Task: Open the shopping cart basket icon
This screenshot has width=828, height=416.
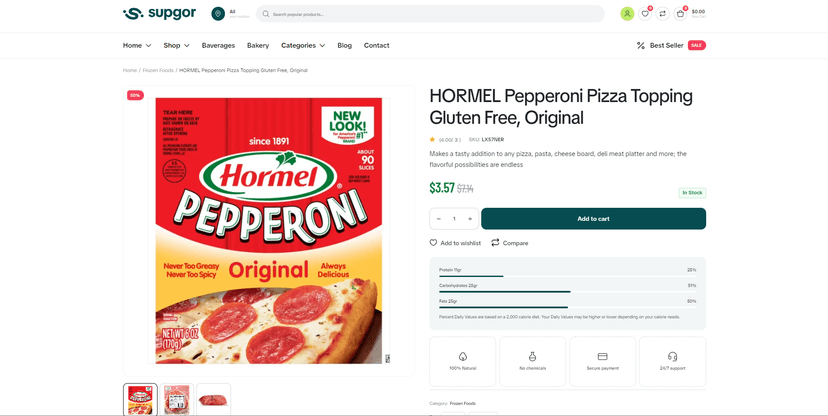Action: [x=680, y=14]
